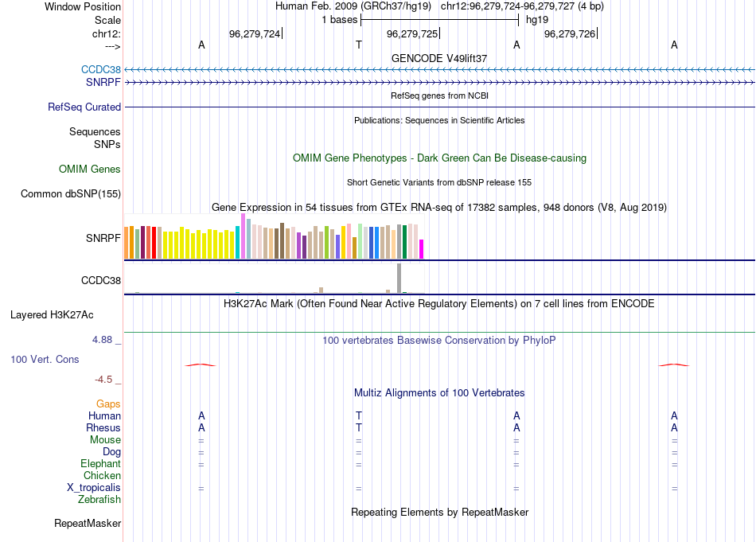Click the Rhesus species label
Image resolution: width=756 pixels, height=542 pixels.
pos(103,427)
